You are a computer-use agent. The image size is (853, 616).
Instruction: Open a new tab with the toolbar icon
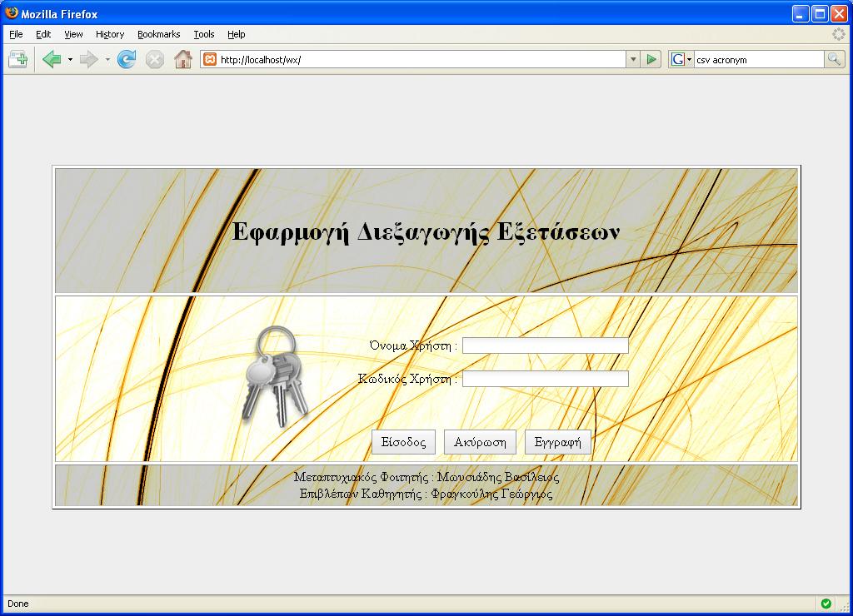(x=18, y=59)
